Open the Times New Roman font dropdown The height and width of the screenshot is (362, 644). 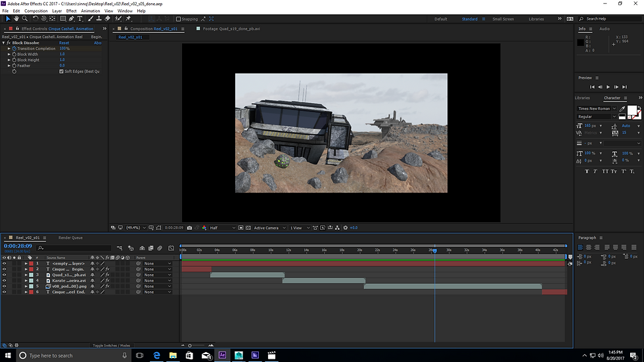[597, 109]
